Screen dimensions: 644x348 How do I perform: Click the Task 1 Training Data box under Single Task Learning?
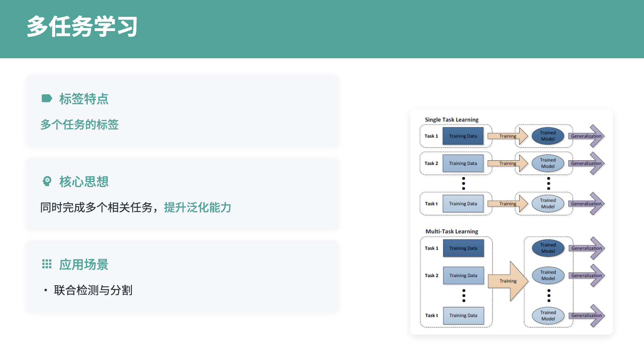[463, 136]
